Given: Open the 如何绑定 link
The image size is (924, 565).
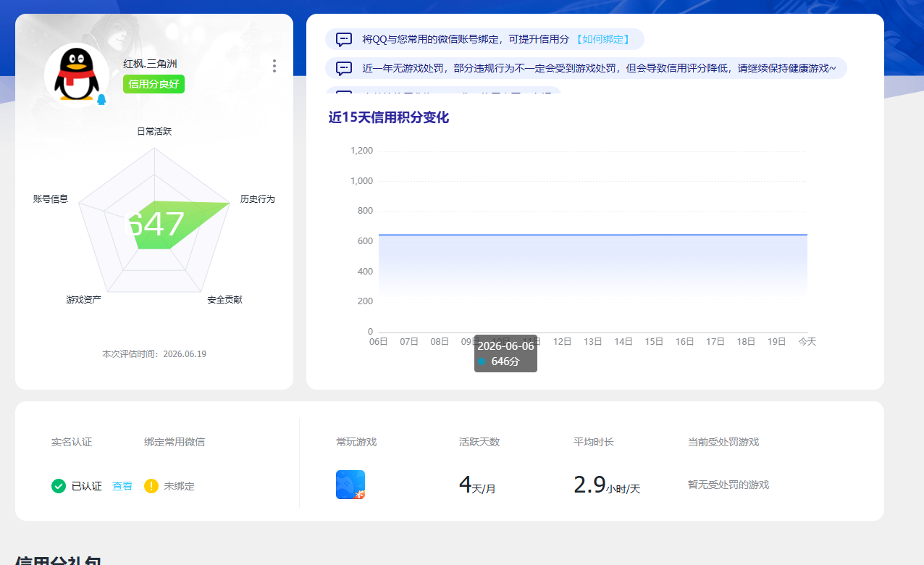Looking at the screenshot, I should coord(603,39).
